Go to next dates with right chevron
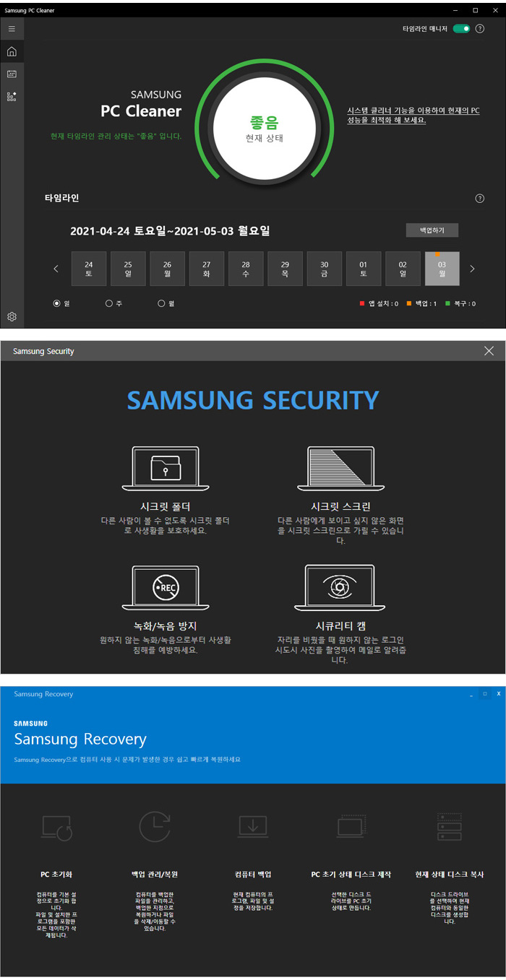 click(473, 269)
